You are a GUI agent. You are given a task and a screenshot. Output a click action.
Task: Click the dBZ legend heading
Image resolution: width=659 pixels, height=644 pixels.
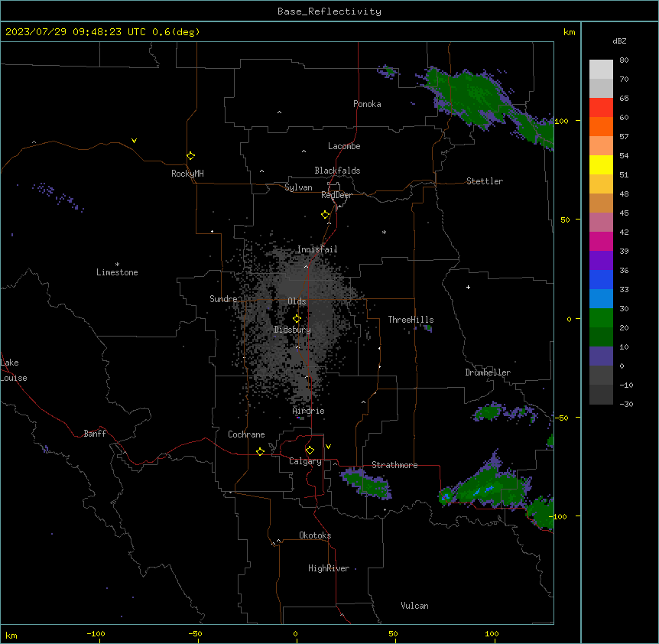(619, 41)
